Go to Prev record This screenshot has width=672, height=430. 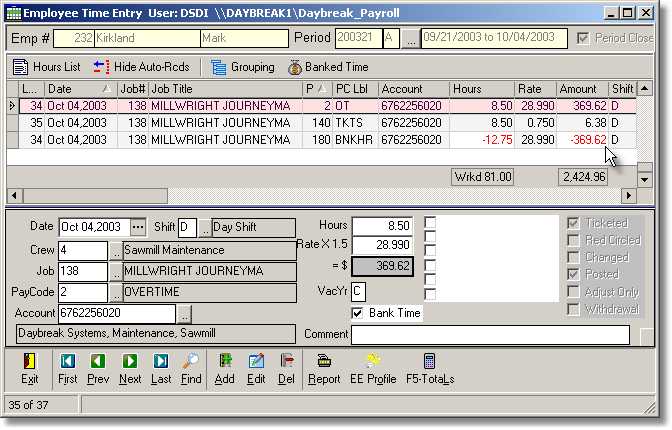[x=98, y=369]
